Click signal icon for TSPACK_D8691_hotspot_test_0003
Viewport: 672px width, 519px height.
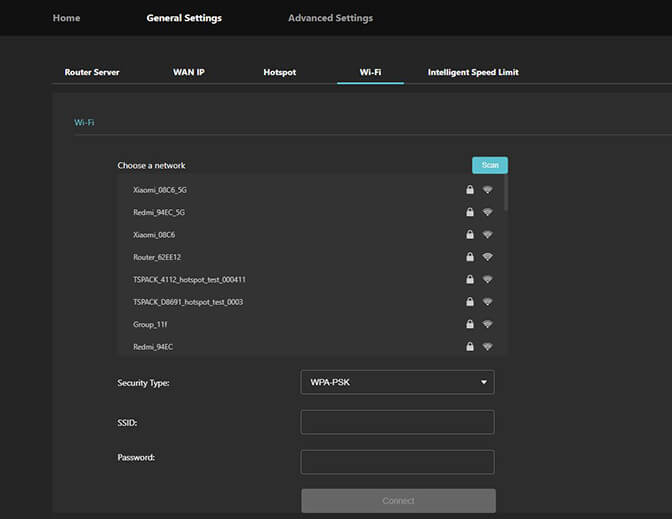pyautogui.click(x=487, y=302)
